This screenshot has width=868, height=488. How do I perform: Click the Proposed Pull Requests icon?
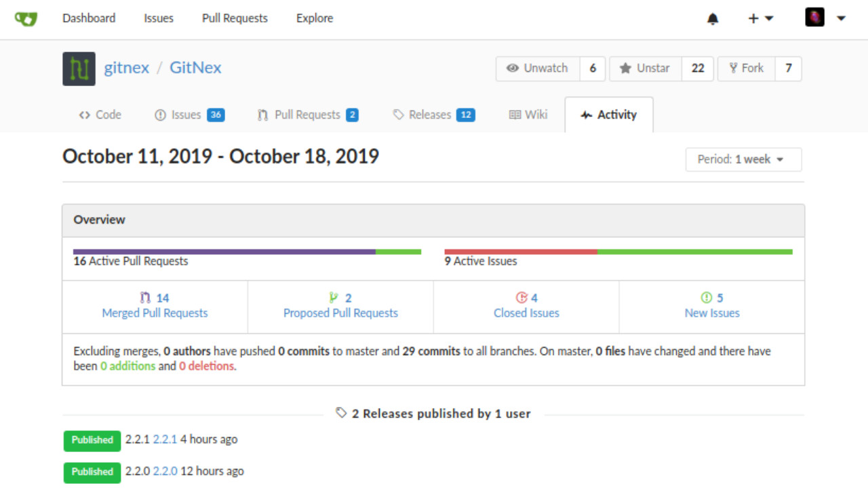333,298
